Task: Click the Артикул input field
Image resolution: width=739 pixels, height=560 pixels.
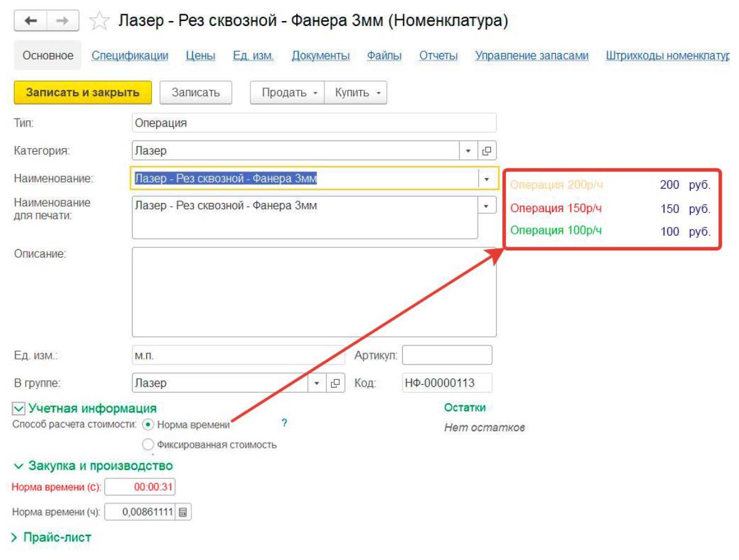Action: click(447, 355)
